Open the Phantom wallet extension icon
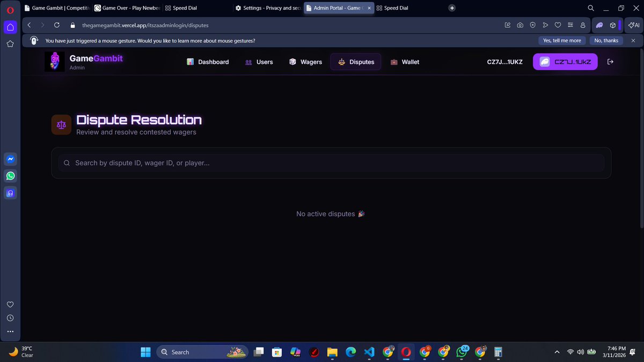 pyautogui.click(x=599, y=25)
